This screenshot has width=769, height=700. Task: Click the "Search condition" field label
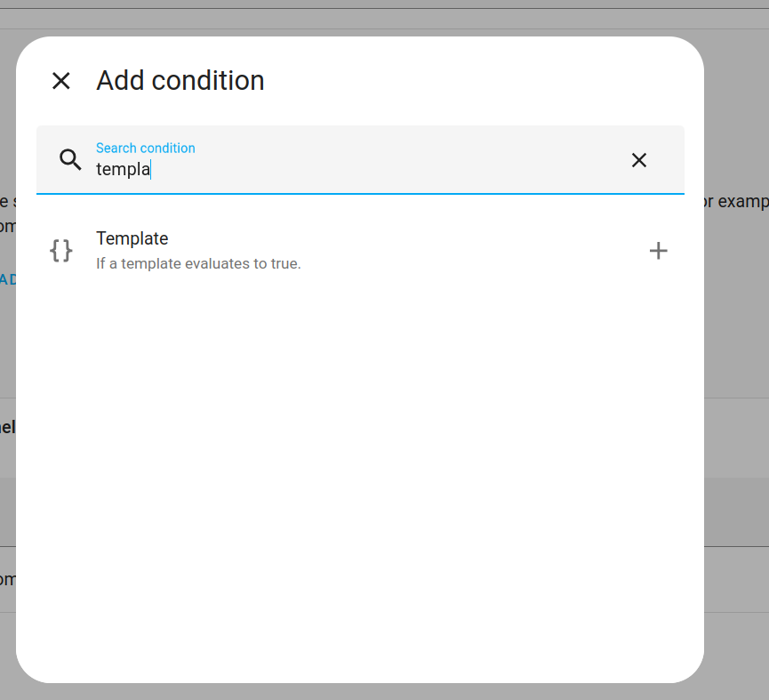tap(146, 148)
